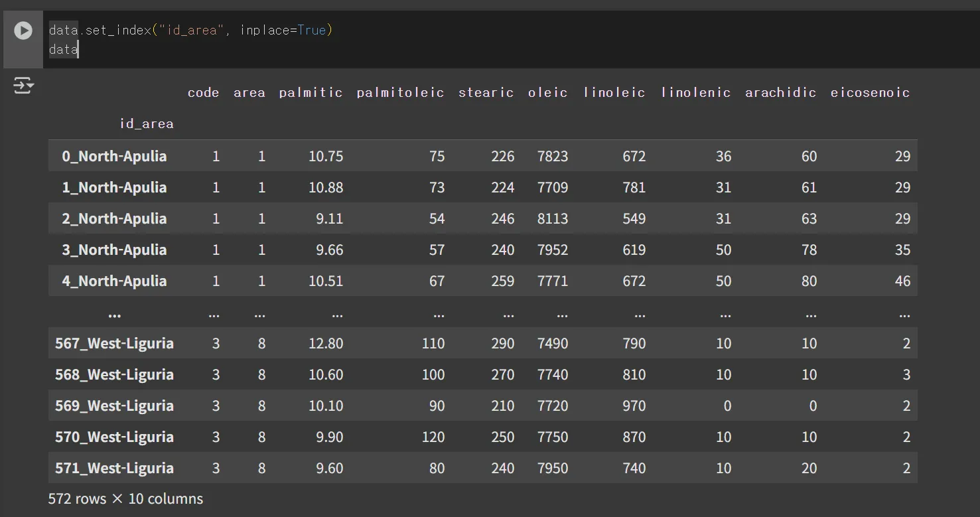The width and height of the screenshot is (980, 517).
Task: Click palmitoleic value 54
Action: tap(437, 219)
